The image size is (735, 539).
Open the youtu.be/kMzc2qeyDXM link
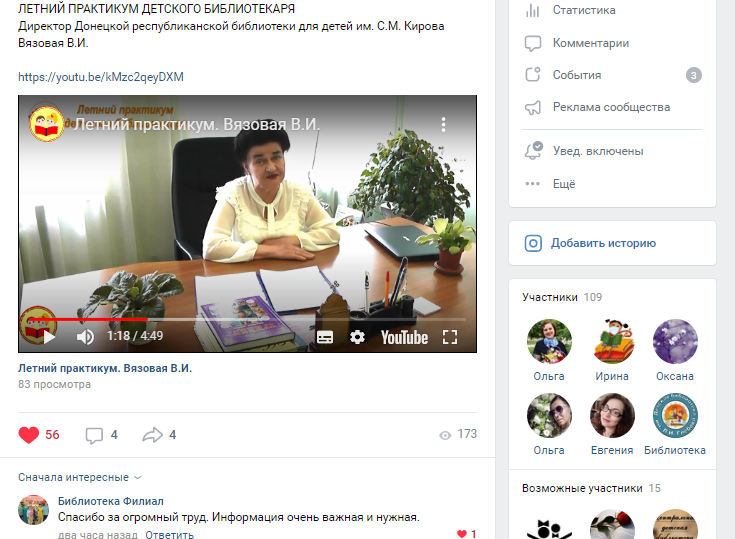101,77
